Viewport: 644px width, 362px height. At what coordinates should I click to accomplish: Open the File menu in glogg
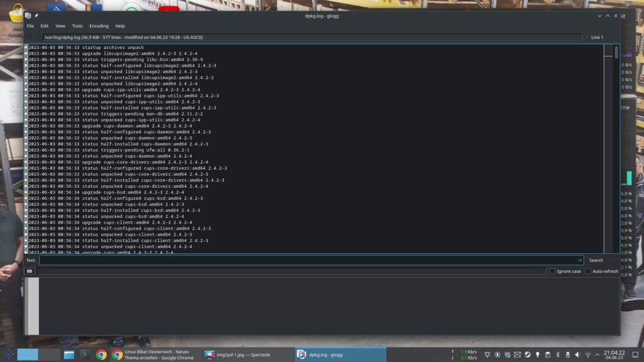click(30, 26)
